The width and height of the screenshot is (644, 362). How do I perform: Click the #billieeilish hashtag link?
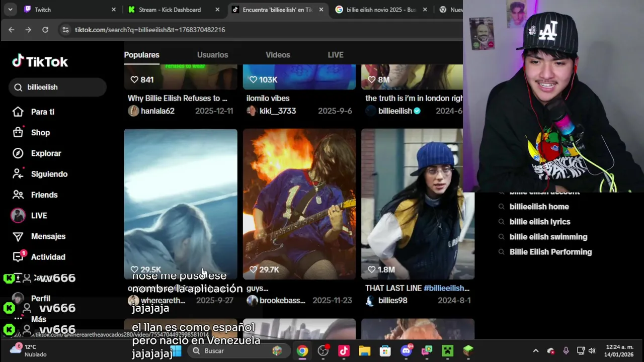[446, 288]
